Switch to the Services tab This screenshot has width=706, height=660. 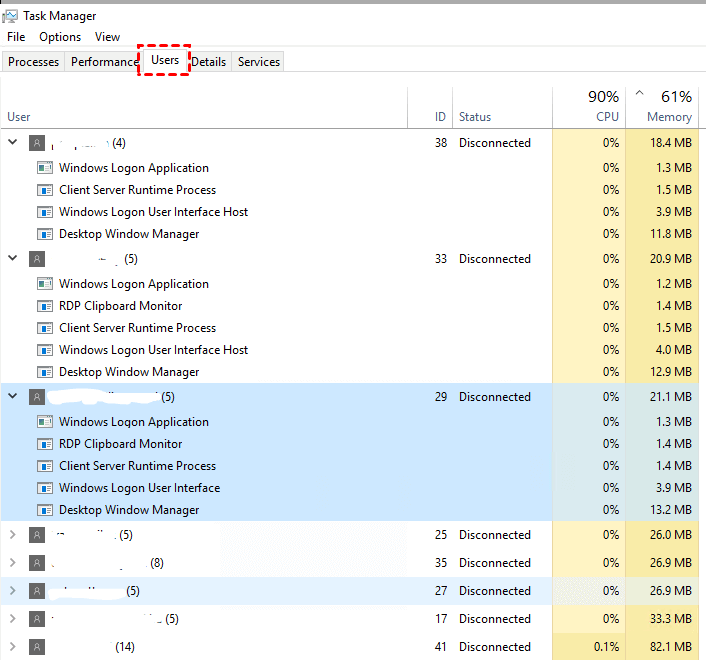(x=259, y=62)
